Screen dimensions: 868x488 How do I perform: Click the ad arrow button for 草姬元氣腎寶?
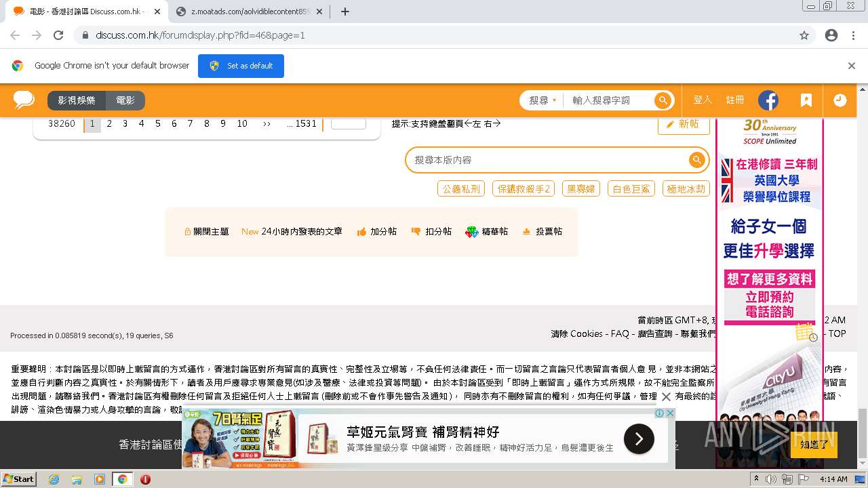(639, 439)
